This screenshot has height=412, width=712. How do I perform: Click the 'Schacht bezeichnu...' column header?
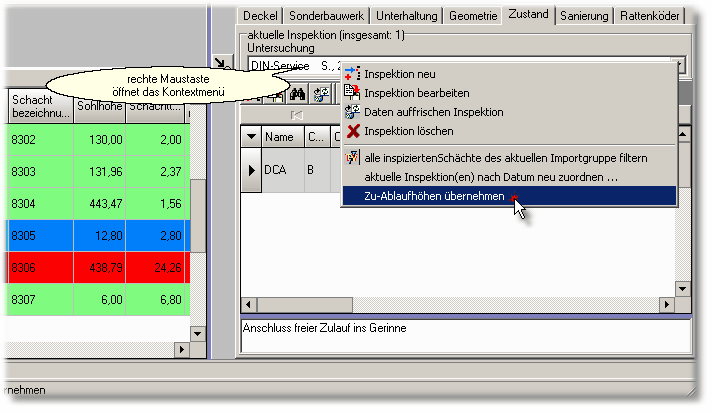[x=38, y=105]
